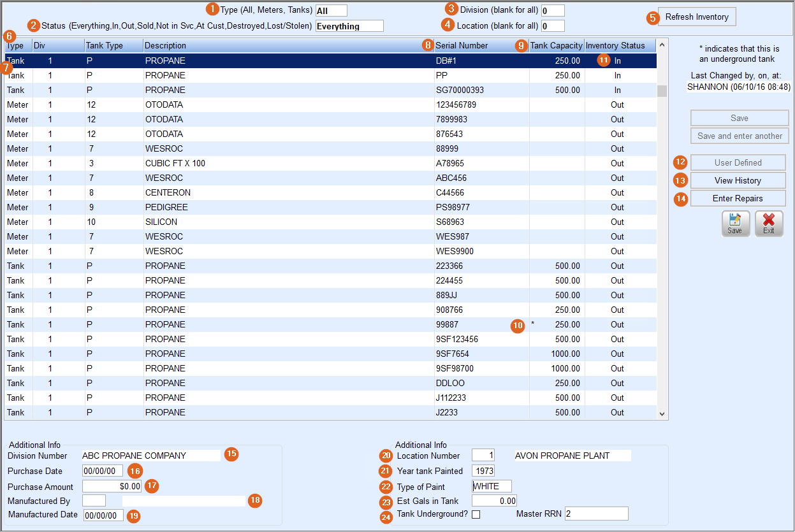Viewport: 795px width, 532px height.
Task: Select the tank row with serial PP
Action: pyautogui.click(x=331, y=75)
